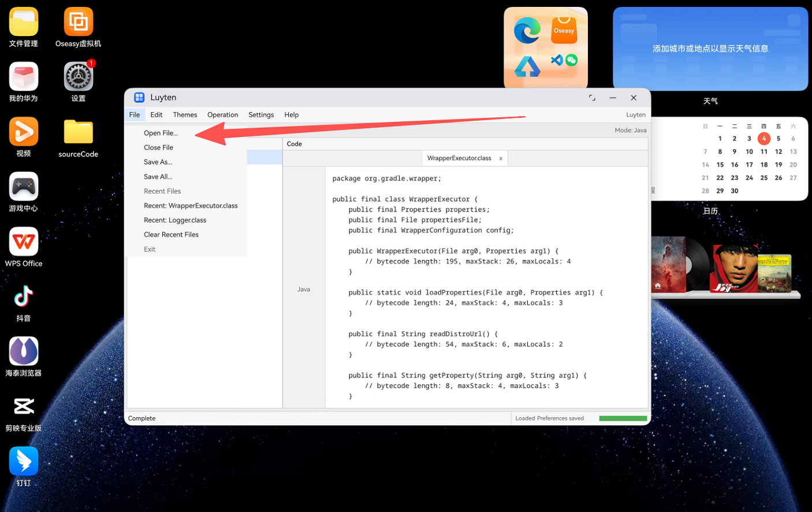Click the "package org.gradle.wrapper;" code line
The image size is (812, 512).
click(387, 179)
